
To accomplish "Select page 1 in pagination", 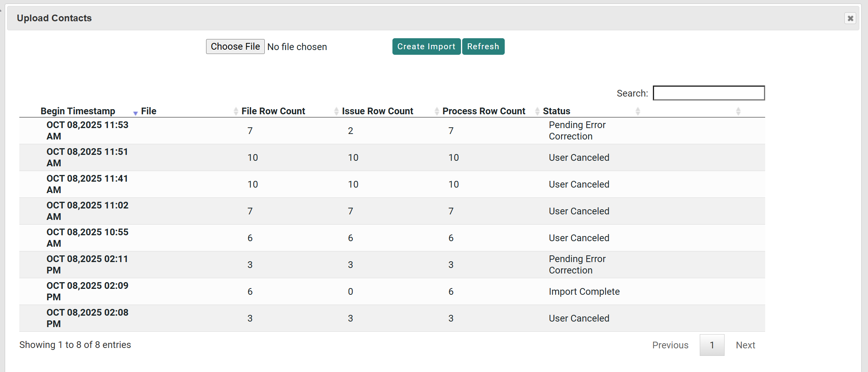I will click(x=712, y=345).
